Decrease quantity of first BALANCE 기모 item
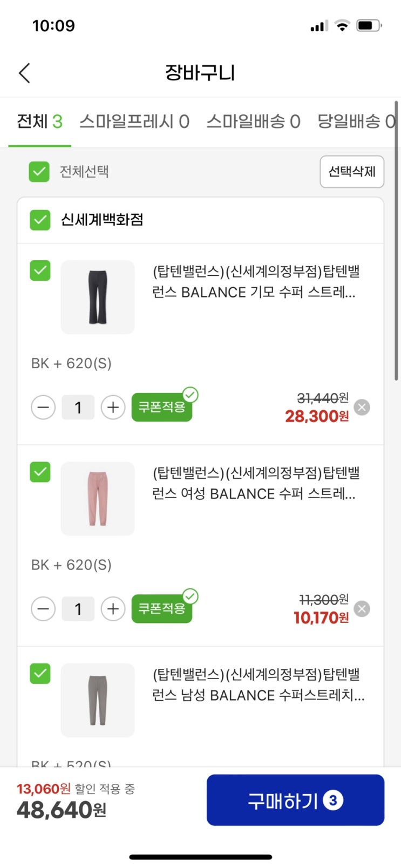401x868 pixels. click(43, 408)
